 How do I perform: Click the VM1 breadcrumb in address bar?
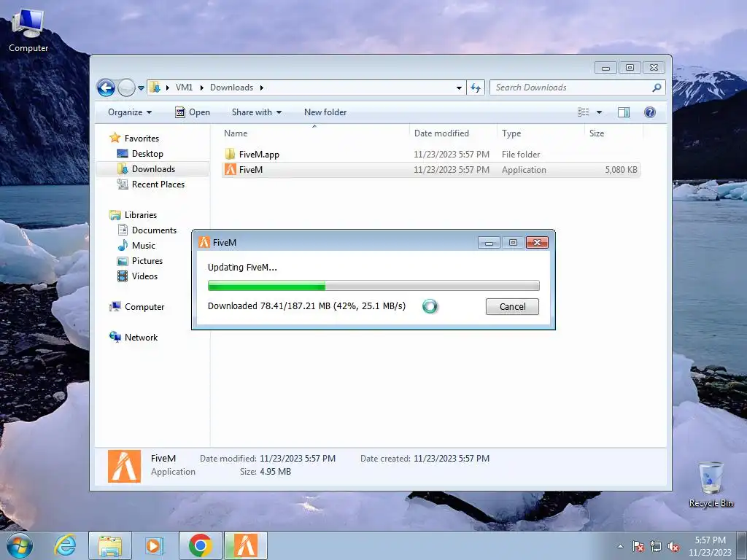(184, 87)
